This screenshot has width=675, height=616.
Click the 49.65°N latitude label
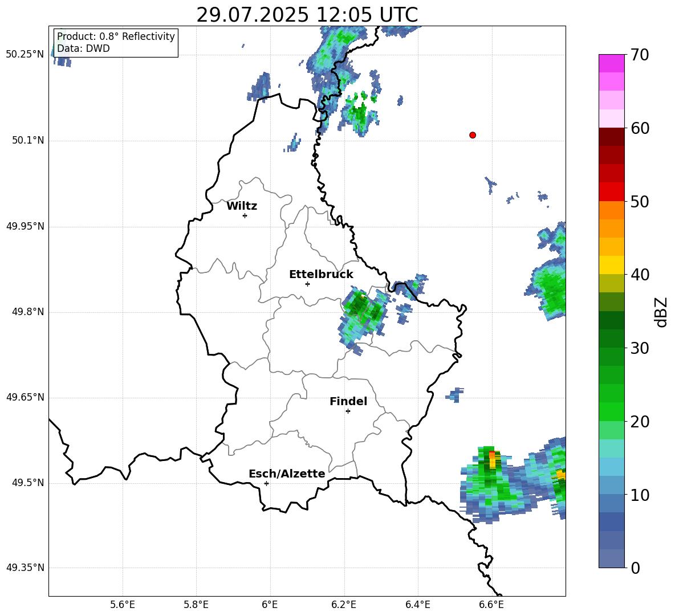[x=26, y=397]
